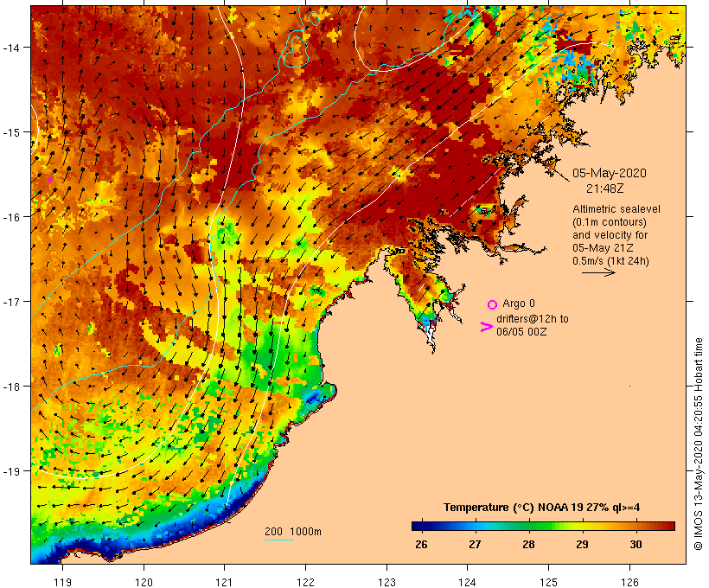Image resolution: width=709 pixels, height=588 pixels.
Task: Click the colorbar tick label 29
Action: click(x=582, y=544)
